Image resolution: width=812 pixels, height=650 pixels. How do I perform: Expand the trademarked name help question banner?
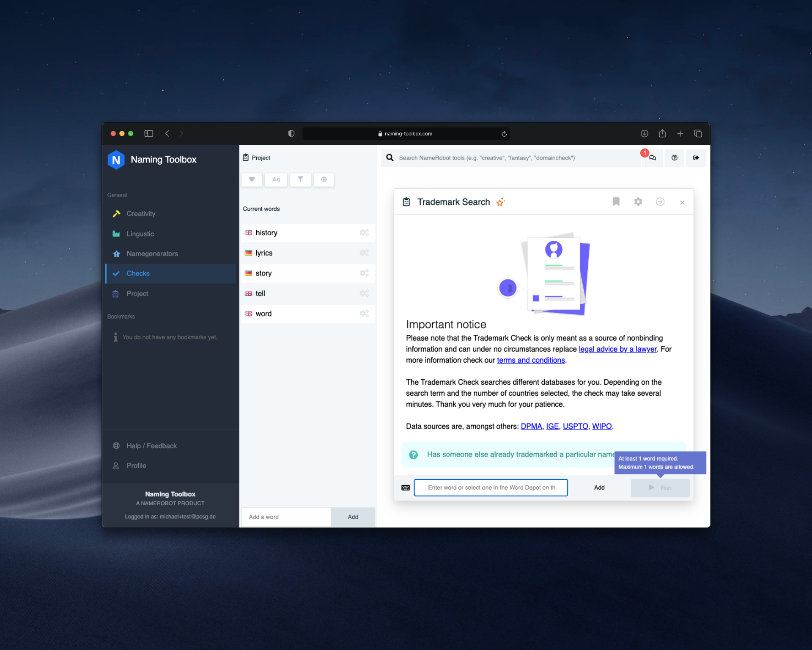[x=507, y=454]
